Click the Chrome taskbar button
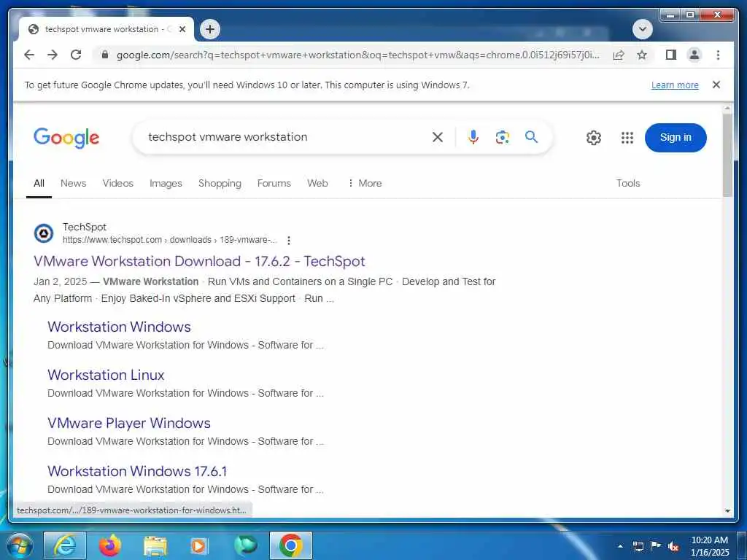 (x=291, y=545)
